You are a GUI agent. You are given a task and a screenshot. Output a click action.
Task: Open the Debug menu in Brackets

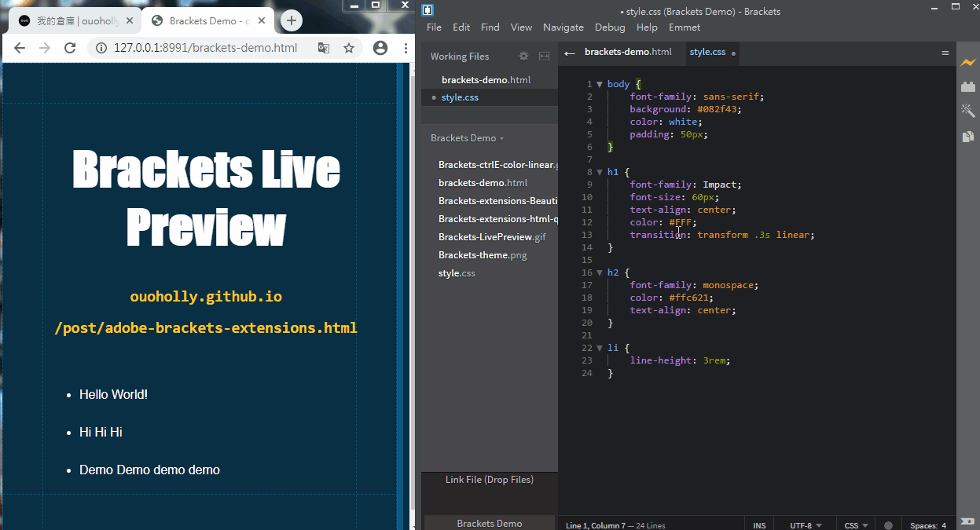point(610,27)
